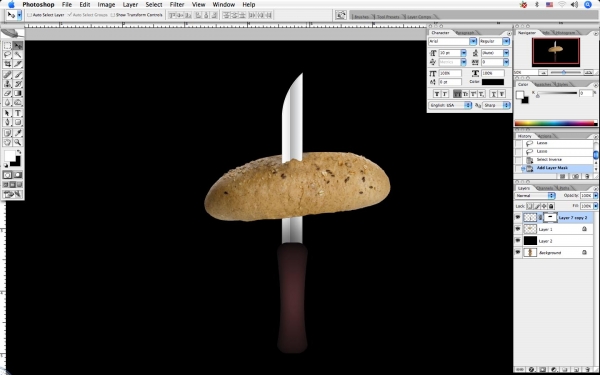Viewport: 600px width, 375px height.
Task: Click the color spectrum ramp in Color panel
Action: point(556,123)
